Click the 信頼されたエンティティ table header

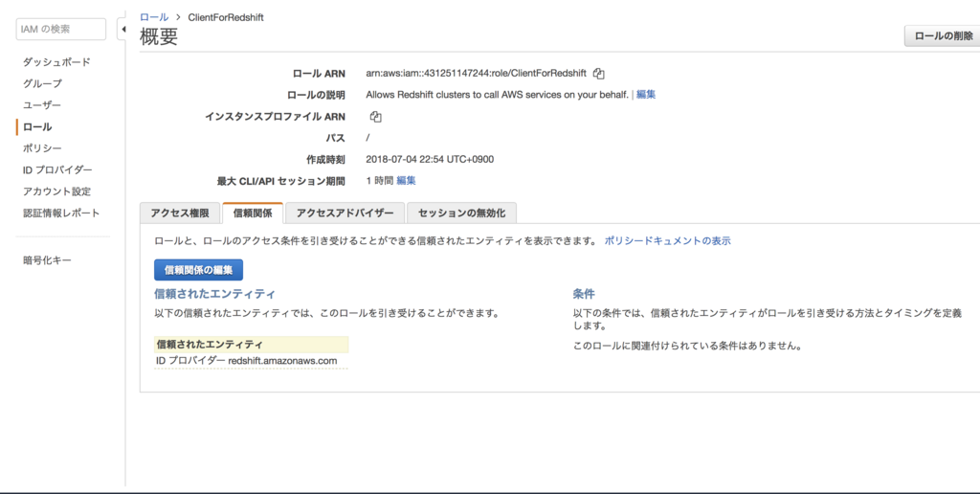coord(252,345)
